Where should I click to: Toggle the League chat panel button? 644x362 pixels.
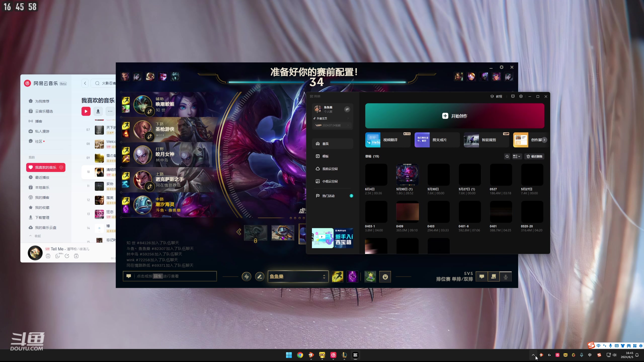[x=482, y=277]
